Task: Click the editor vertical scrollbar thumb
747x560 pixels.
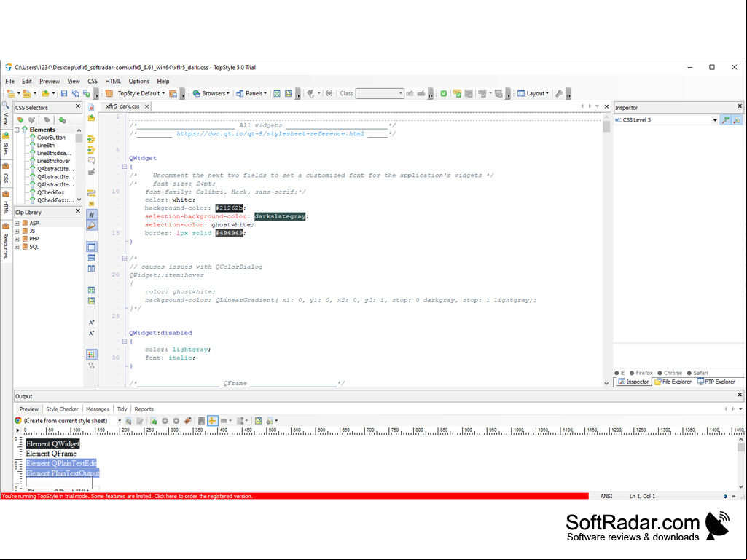Action: point(606,127)
